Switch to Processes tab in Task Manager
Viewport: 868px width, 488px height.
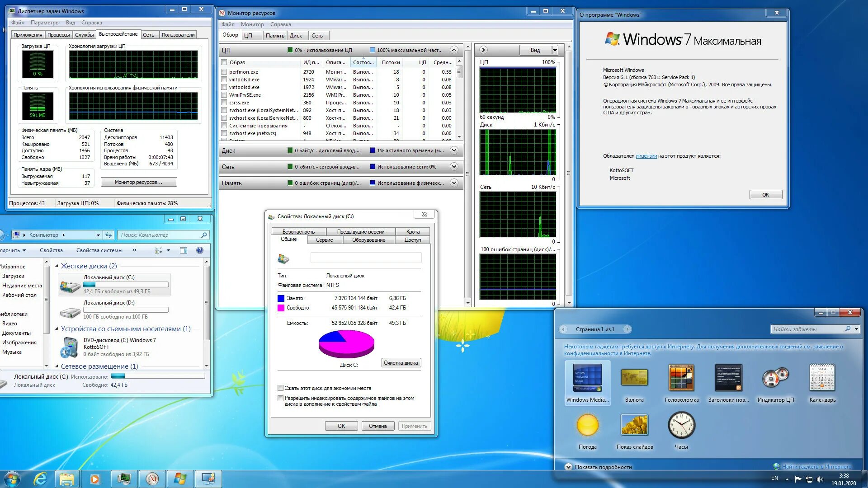tap(58, 35)
